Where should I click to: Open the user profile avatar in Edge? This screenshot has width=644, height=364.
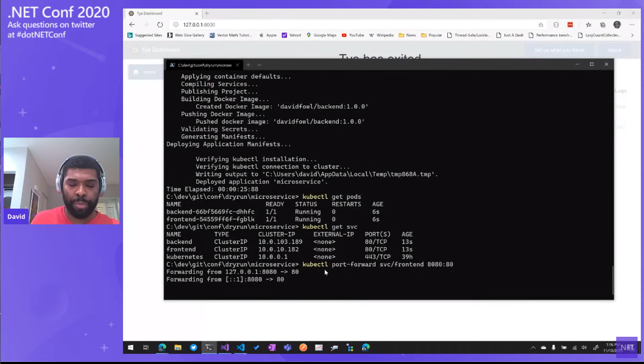point(617,25)
